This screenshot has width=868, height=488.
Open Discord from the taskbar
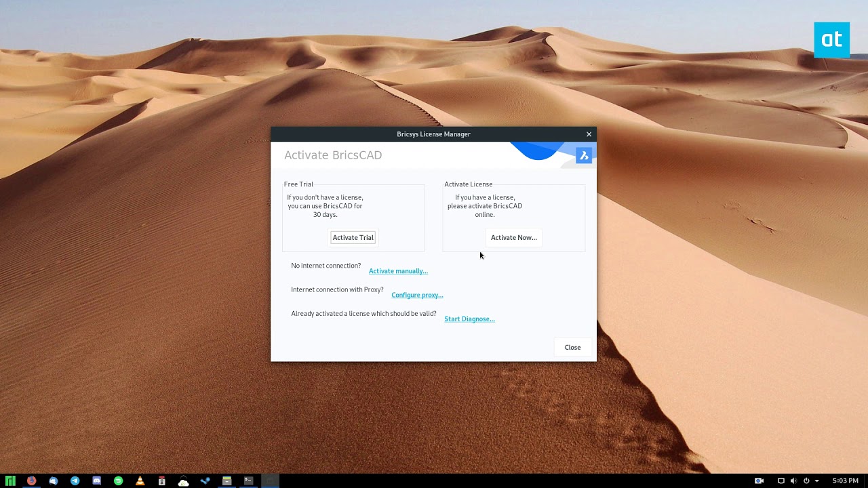point(96,481)
